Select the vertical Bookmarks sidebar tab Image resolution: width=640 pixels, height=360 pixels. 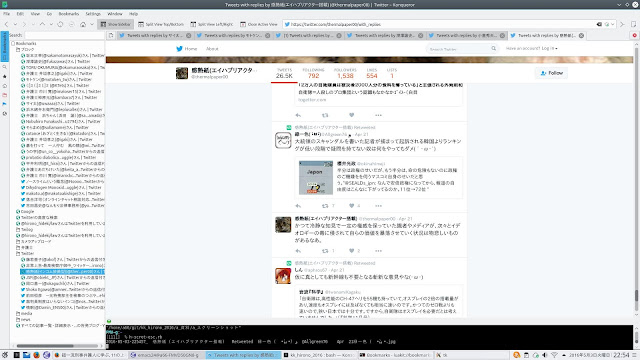[4, 47]
